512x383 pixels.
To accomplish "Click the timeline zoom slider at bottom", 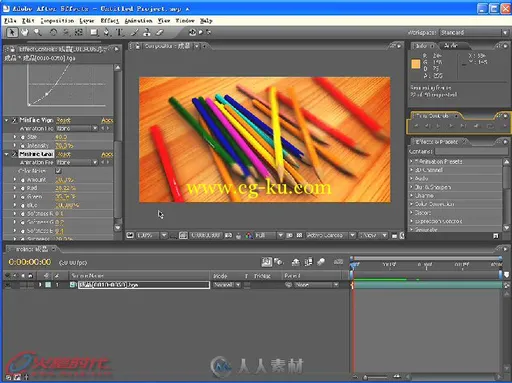I will coord(377,377).
